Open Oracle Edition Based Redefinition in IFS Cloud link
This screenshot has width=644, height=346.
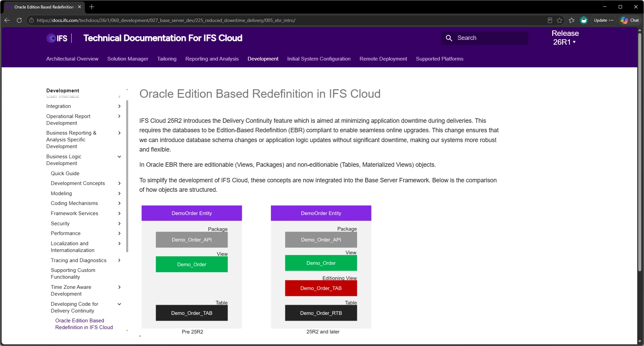coord(84,324)
